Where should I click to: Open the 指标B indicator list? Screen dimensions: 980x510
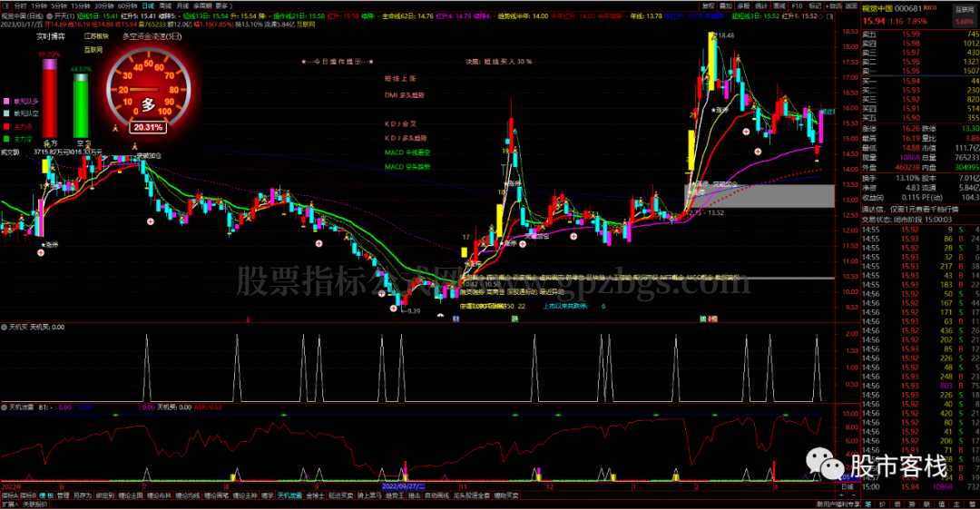[27, 495]
